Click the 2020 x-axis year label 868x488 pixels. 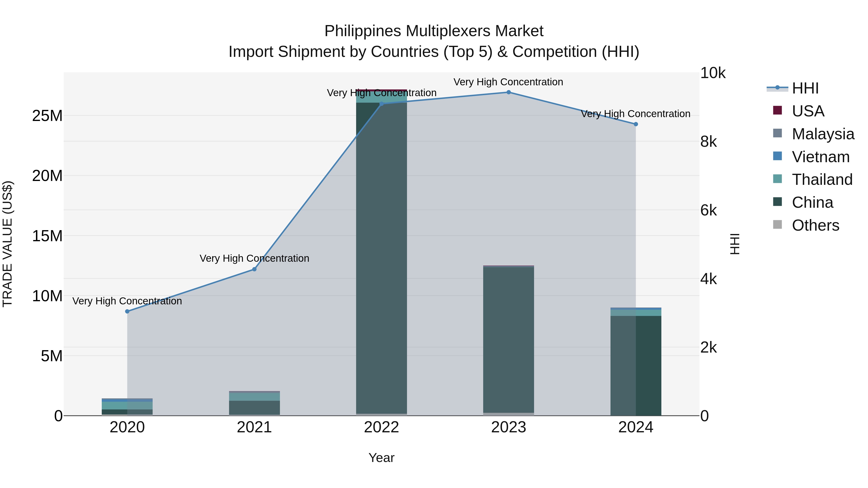pyautogui.click(x=127, y=427)
